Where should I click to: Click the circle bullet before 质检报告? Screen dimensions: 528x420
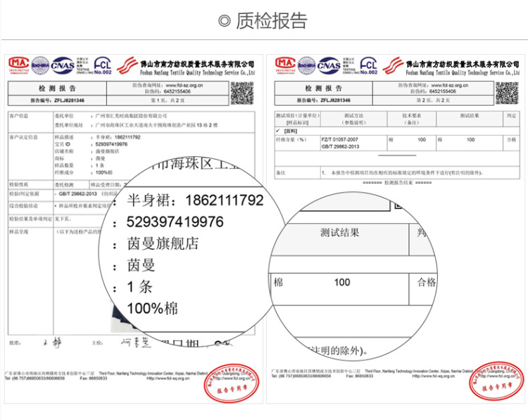[225, 21]
